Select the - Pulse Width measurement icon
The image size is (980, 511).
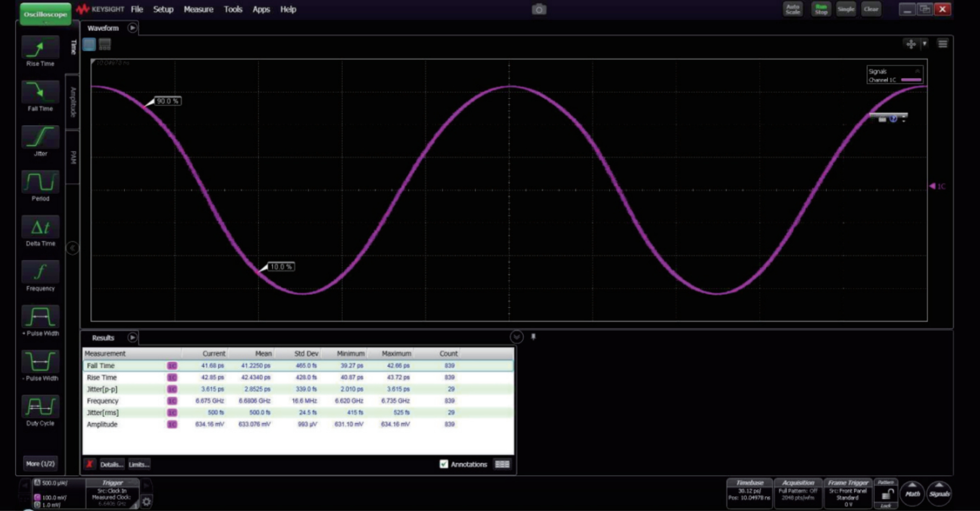pyautogui.click(x=40, y=362)
